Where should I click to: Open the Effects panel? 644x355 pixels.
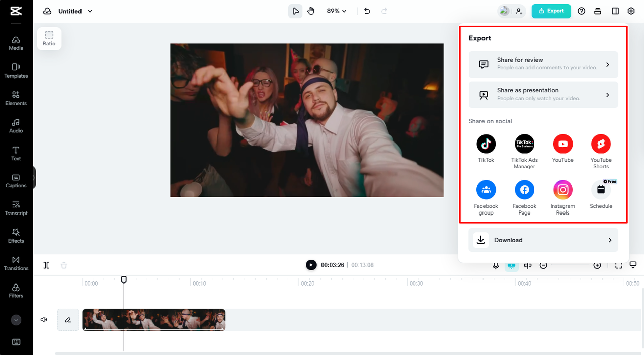[x=16, y=236]
